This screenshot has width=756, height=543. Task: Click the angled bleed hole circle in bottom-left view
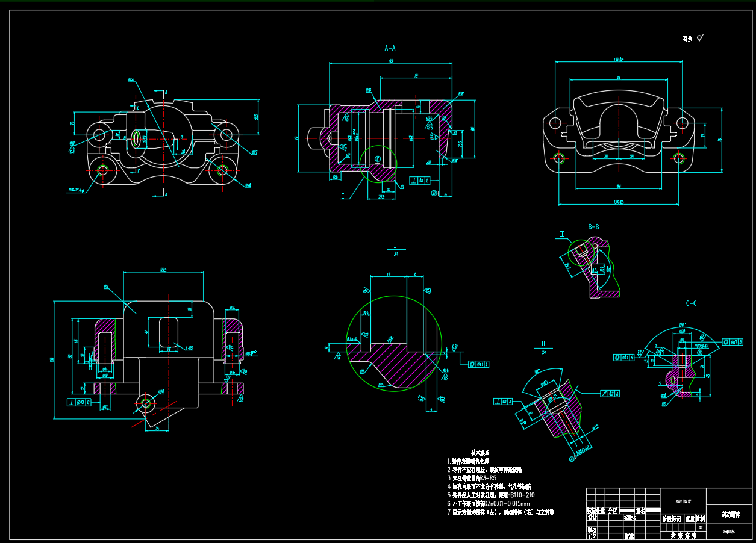[x=145, y=402]
